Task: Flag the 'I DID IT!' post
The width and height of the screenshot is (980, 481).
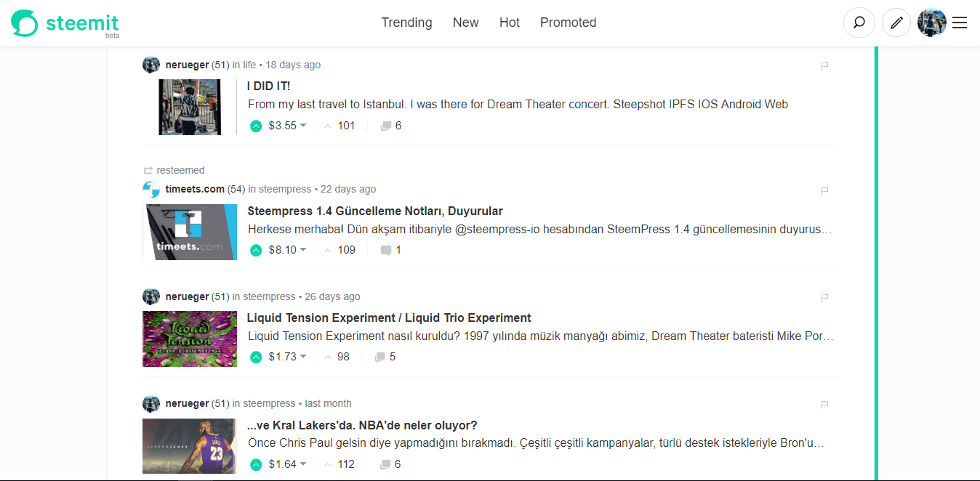Action: (824, 65)
